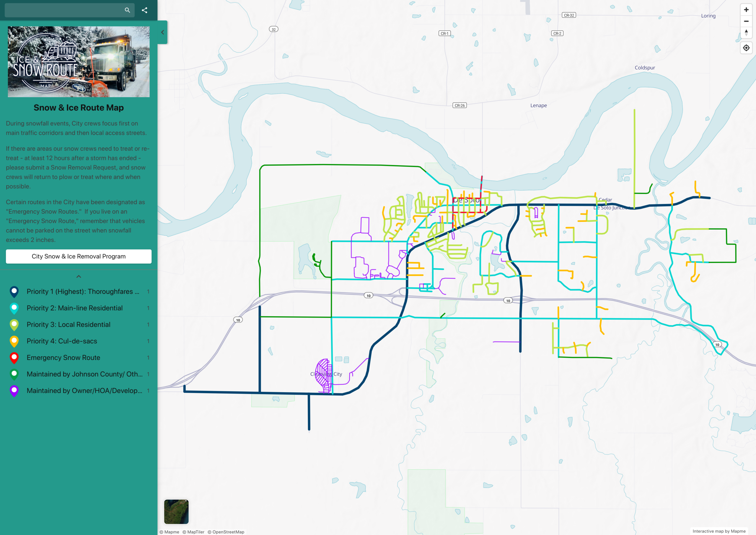Zoom out with the minus button
Image resolution: width=756 pixels, height=535 pixels.
[x=746, y=22]
